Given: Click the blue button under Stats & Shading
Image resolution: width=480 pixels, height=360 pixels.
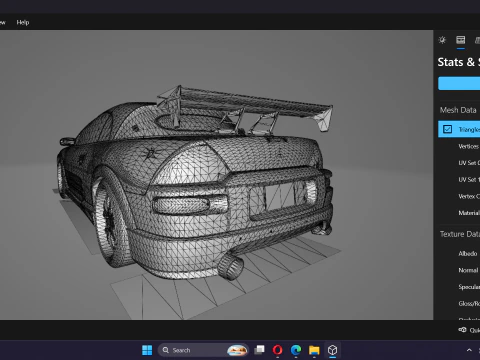Looking at the screenshot, I should click(459, 83).
